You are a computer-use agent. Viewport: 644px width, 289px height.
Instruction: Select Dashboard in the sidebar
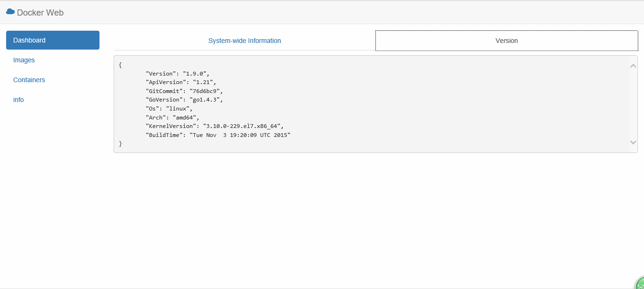tap(53, 40)
